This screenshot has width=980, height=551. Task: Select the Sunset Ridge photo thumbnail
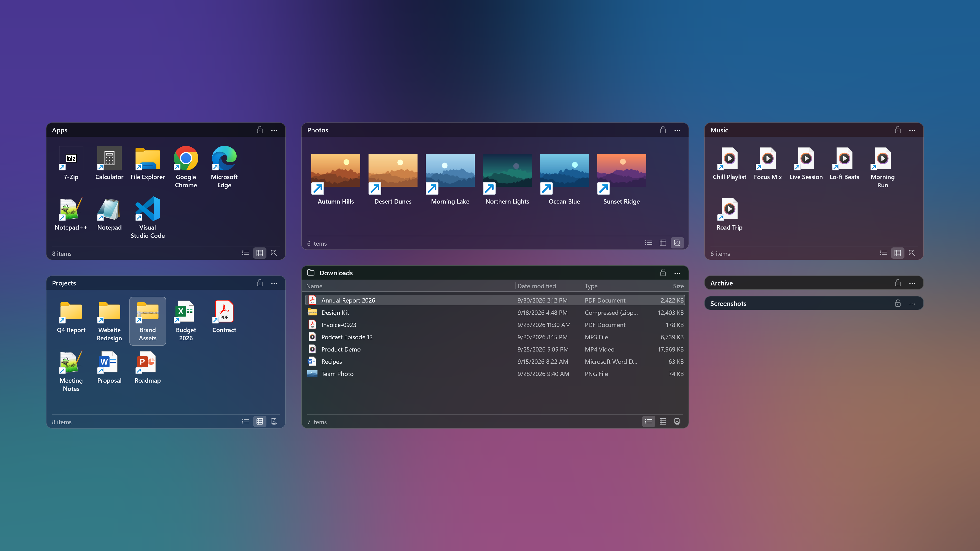621,180
